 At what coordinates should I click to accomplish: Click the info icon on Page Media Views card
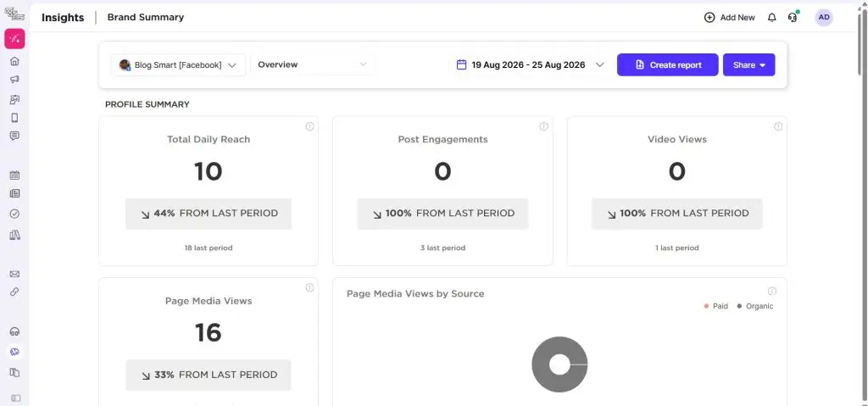coord(309,287)
